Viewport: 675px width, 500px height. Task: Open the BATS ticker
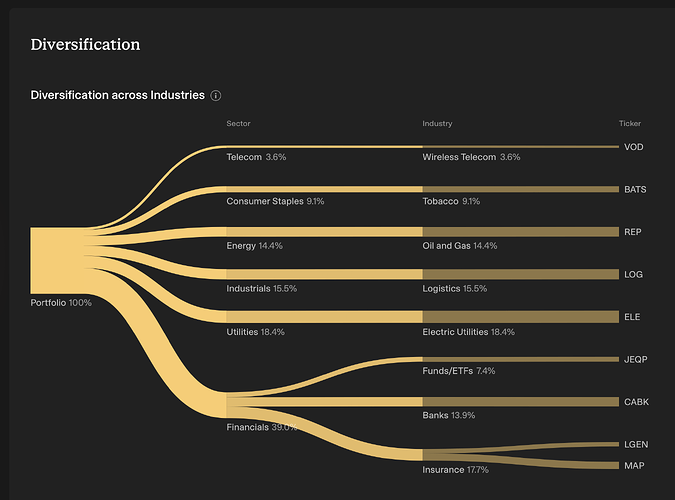click(x=635, y=189)
